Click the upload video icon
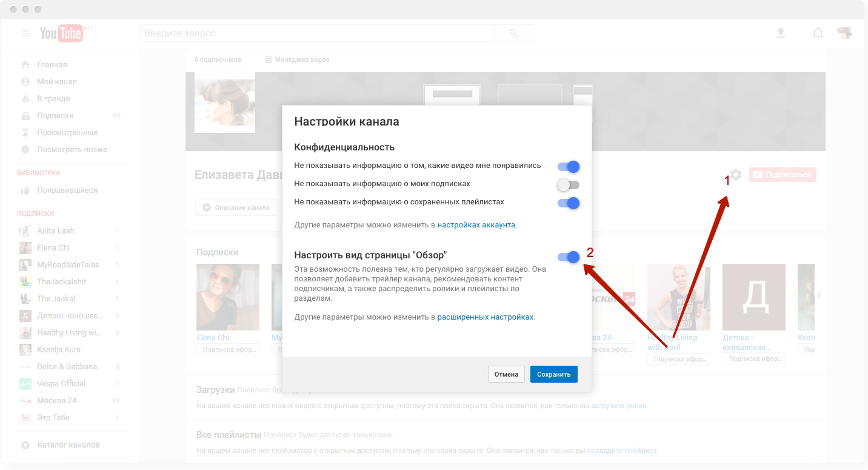The height and width of the screenshot is (470, 868). coord(781,33)
